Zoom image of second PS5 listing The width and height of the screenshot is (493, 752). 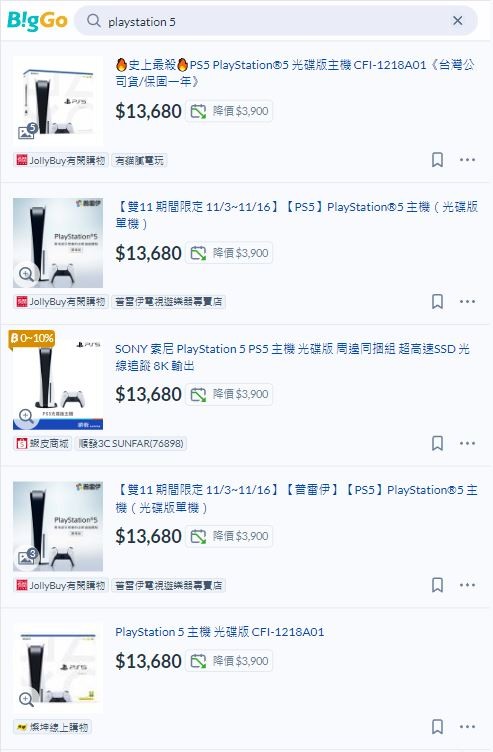pyautogui.click(x=26, y=274)
